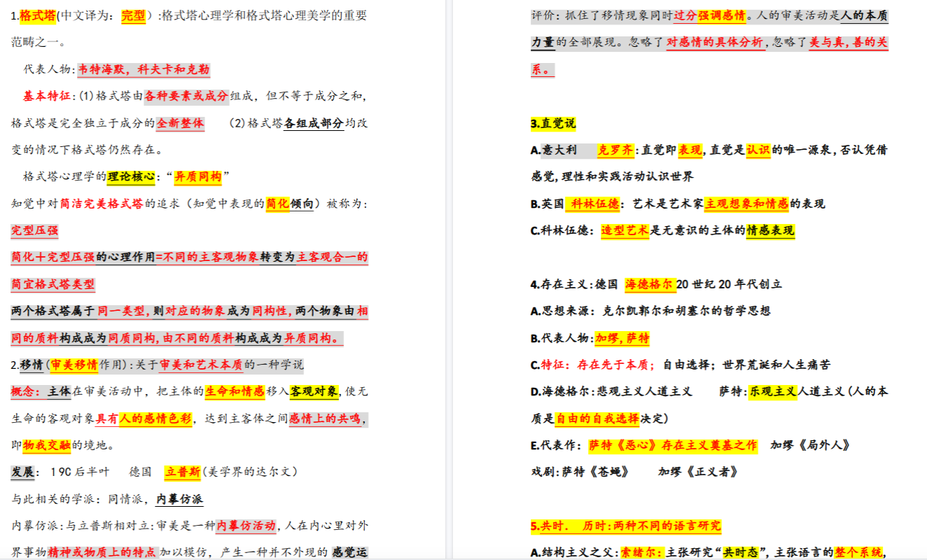Screen dimensions: 927x560
Task: Click the highlighted text "萨特《恶心》存在主义奠基之作"
Action: [672, 445]
